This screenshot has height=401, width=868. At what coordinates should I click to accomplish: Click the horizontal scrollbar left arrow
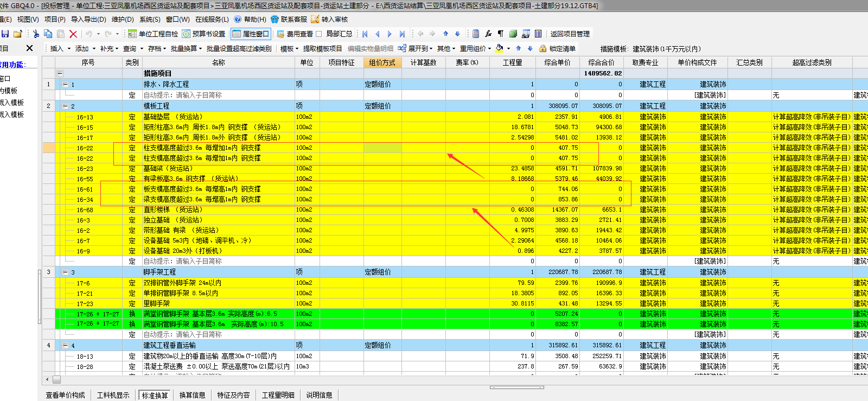coord(48,379)
